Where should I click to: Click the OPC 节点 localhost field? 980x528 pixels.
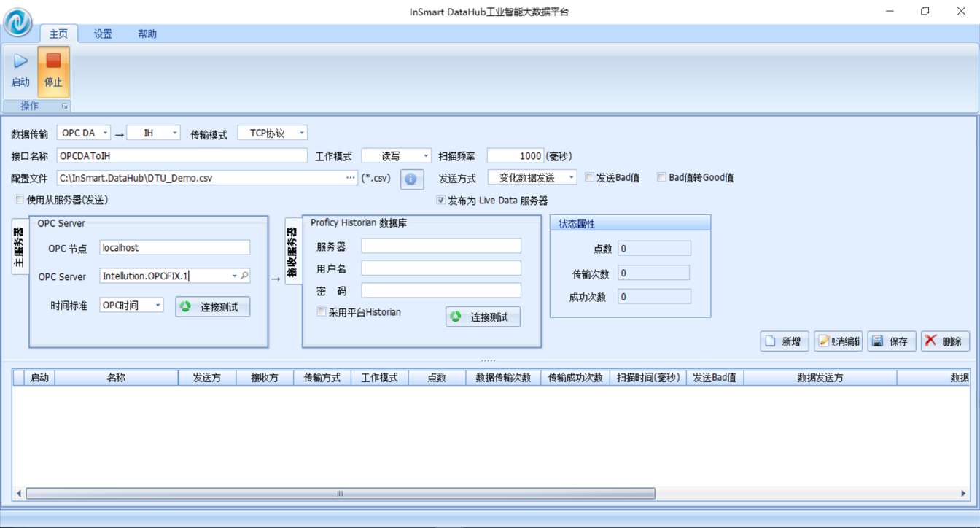tap(175, 247)
